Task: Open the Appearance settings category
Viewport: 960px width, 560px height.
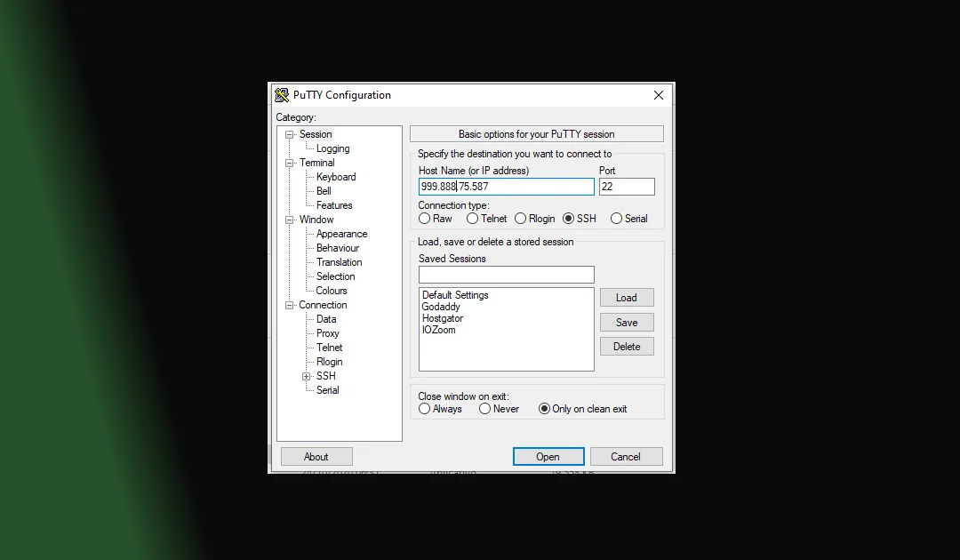Action: click(x=341, y=234)
